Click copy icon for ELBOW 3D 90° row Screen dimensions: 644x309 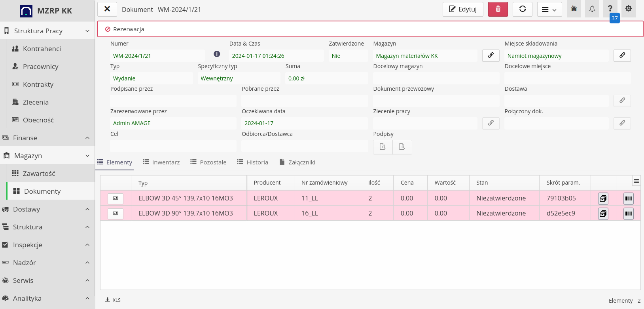click(x=603, y=214)
